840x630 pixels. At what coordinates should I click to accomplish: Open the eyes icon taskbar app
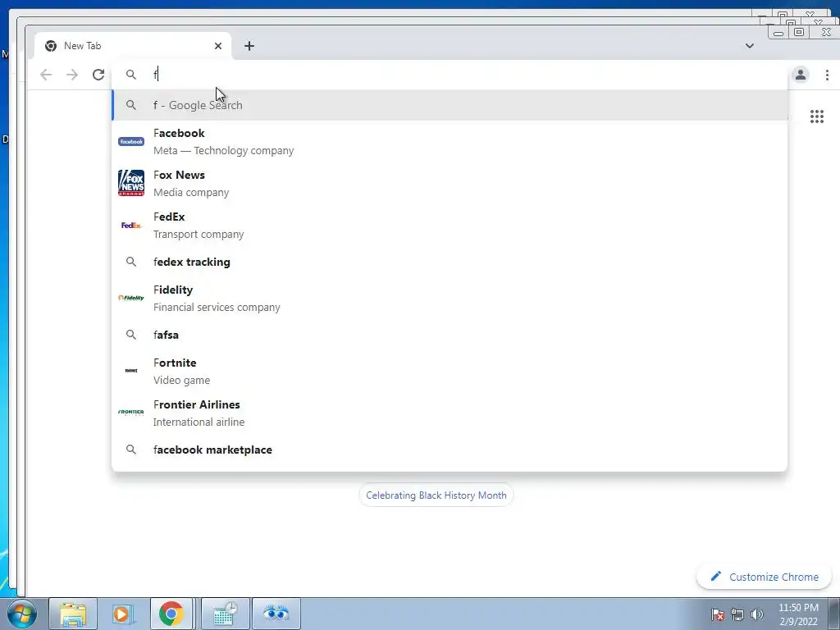click(276, 614)
